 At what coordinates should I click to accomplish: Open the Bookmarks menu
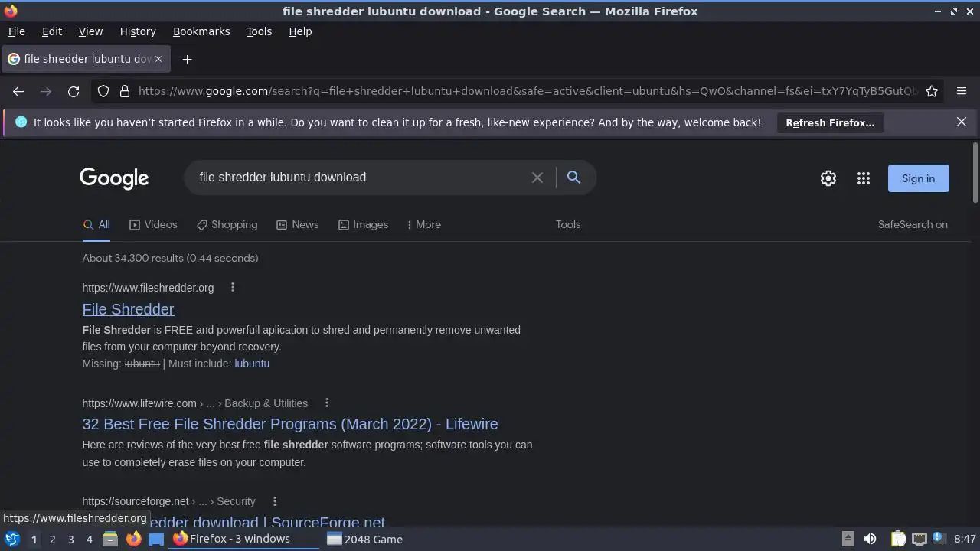click(201, 31)
